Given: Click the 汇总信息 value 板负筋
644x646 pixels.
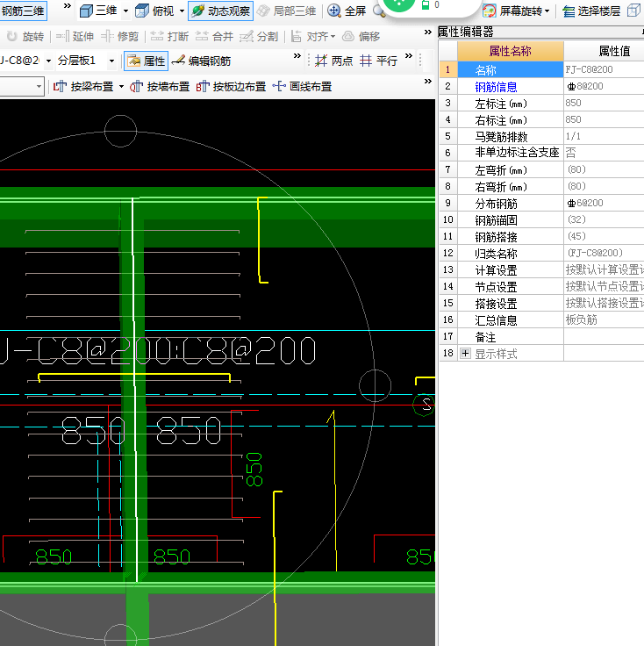Looking at the screenshot, I should pyautogui.click(x=604, y=319).
